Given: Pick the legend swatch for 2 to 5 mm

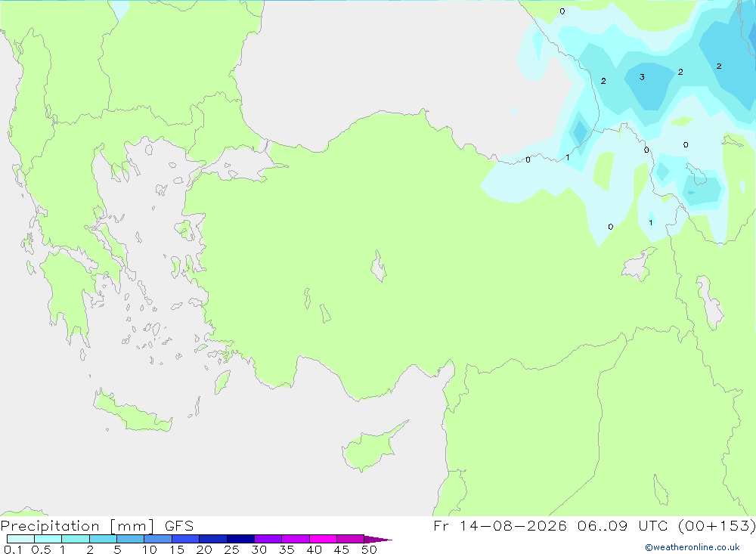Looking at the screenshot, I should click(103, 539).
